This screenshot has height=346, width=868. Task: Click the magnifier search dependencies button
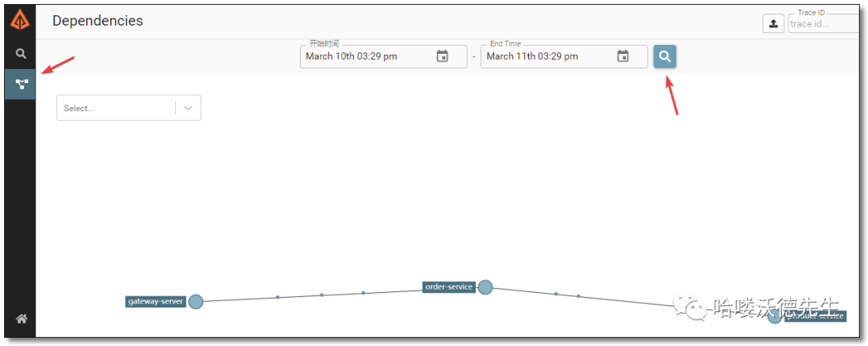coord(665,56)
